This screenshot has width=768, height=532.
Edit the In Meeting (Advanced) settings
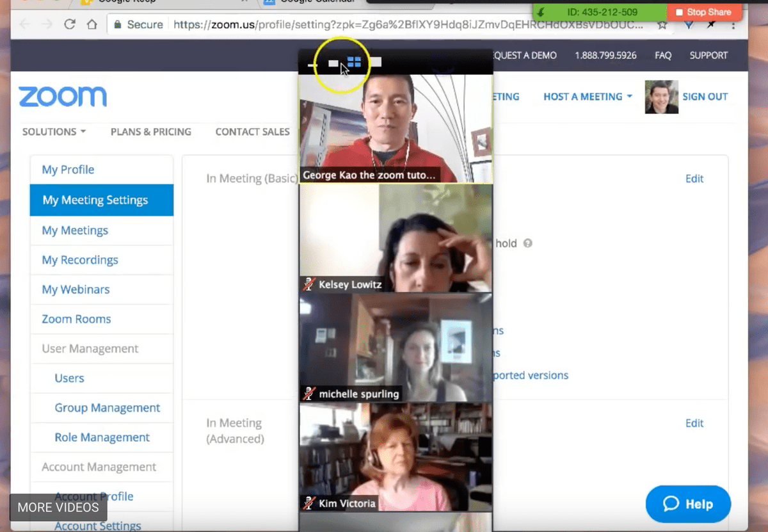(x=694, y=423)
